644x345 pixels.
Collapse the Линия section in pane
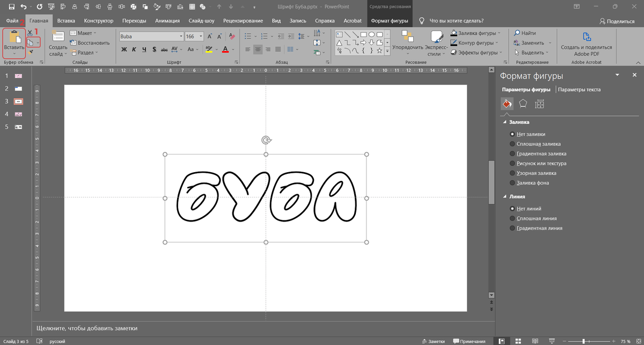click(504, 196)
